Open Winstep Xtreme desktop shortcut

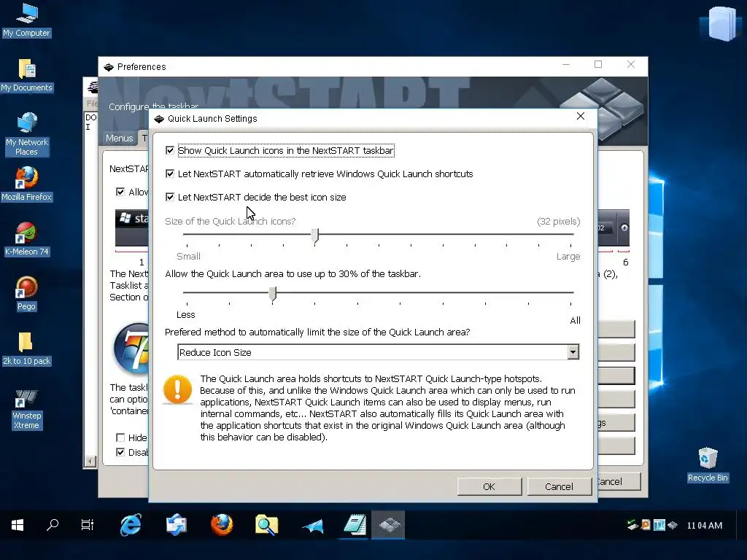click(x=26, y=410)
